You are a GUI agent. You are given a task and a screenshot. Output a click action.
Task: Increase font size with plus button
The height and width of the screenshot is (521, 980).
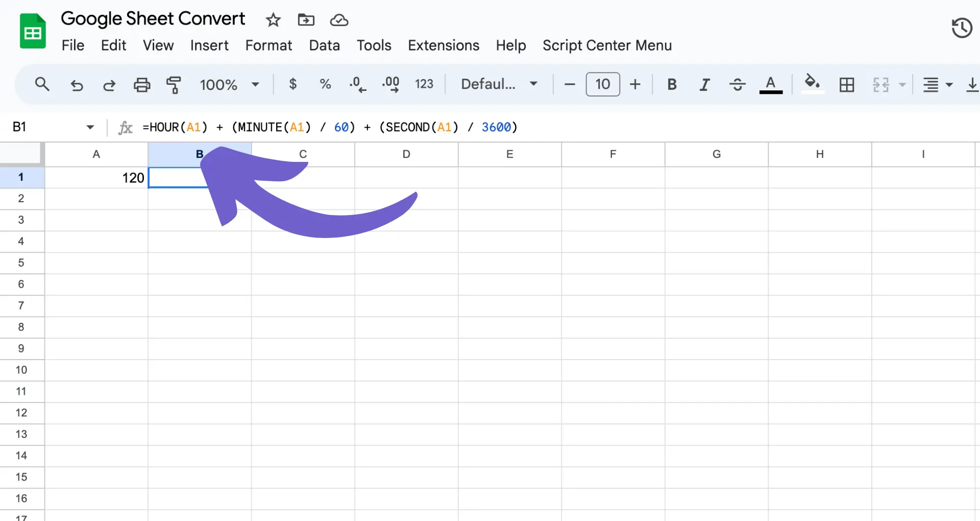coord(635,84)
